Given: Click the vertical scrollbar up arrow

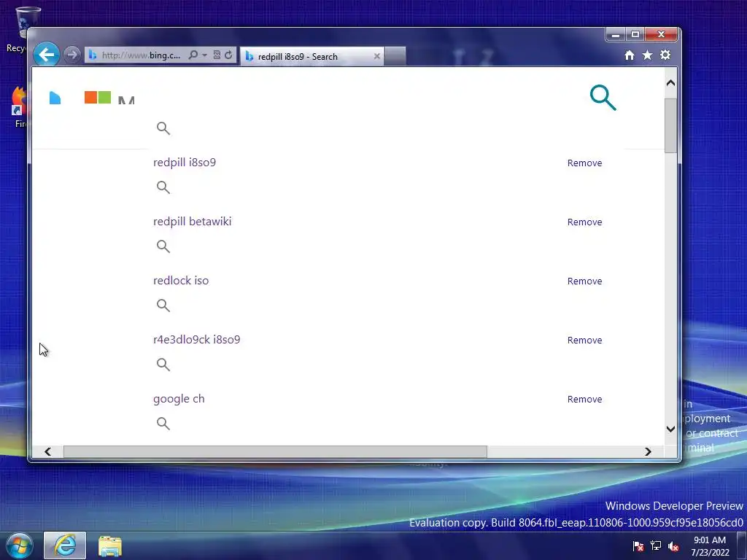Looking at the screenshot, I should (671, 83).
